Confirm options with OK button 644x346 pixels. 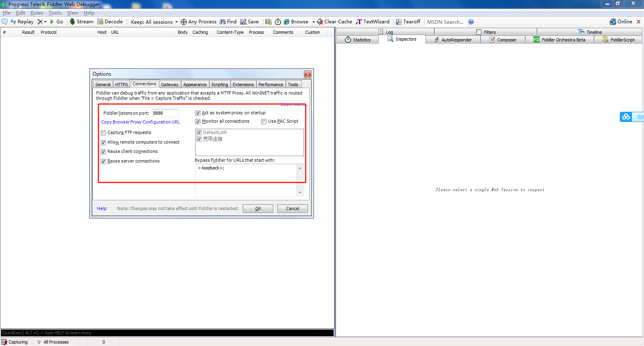[258, 208]
